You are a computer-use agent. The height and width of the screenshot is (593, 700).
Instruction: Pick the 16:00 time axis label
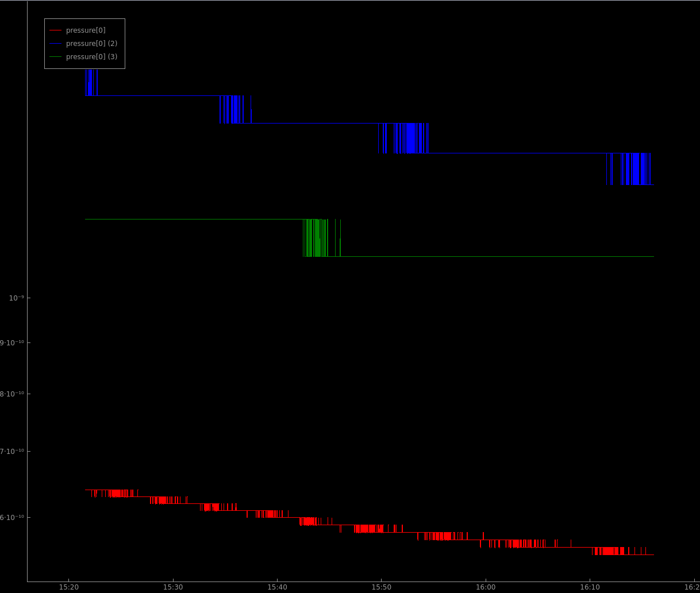pyautogui.click(x=486, y=587)
